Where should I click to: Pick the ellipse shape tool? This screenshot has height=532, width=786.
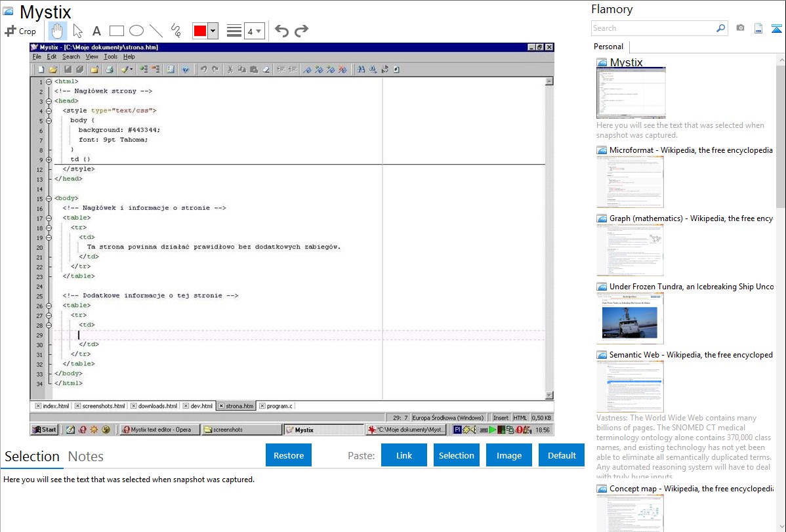point(136,31)
